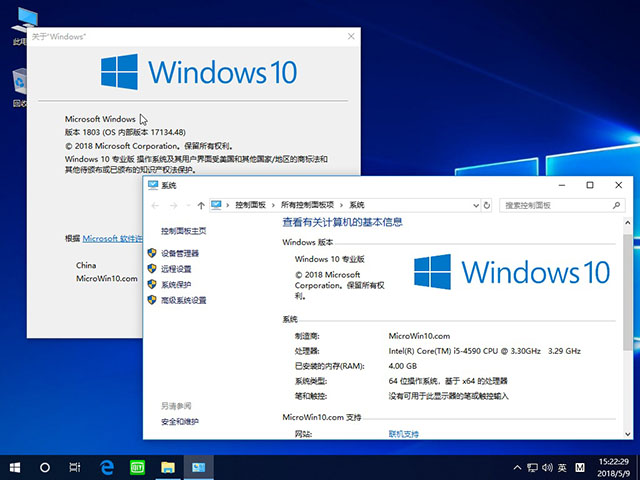The width and height of the screenshot is (640, 480).
Task: Open the green iQiyi app in taskbar
Action: 137,467
